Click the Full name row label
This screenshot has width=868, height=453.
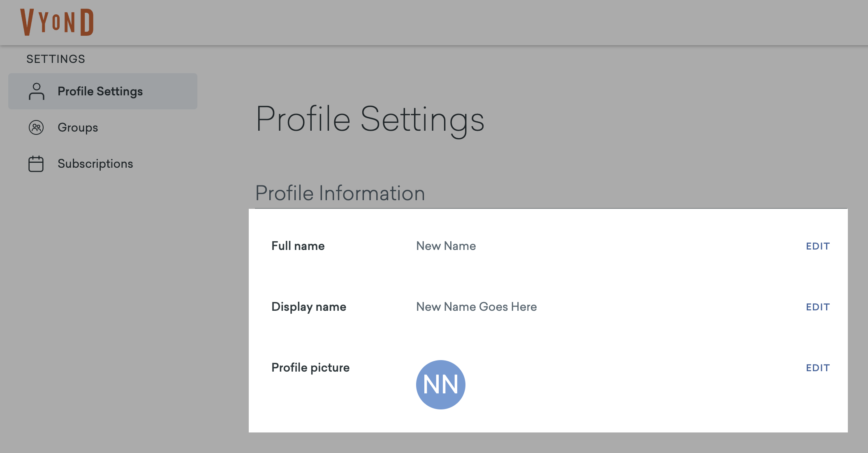click(x=298, y=246)
